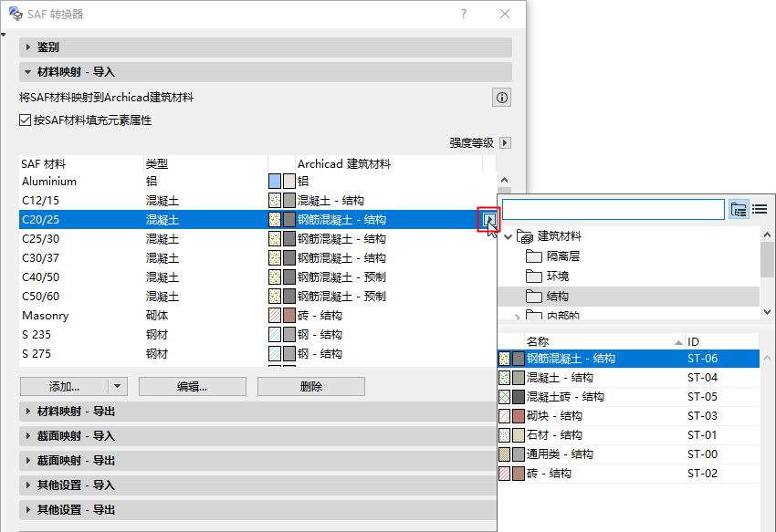Click the 添加... button
Screen dimensions: 776x532
coord(64,387)
